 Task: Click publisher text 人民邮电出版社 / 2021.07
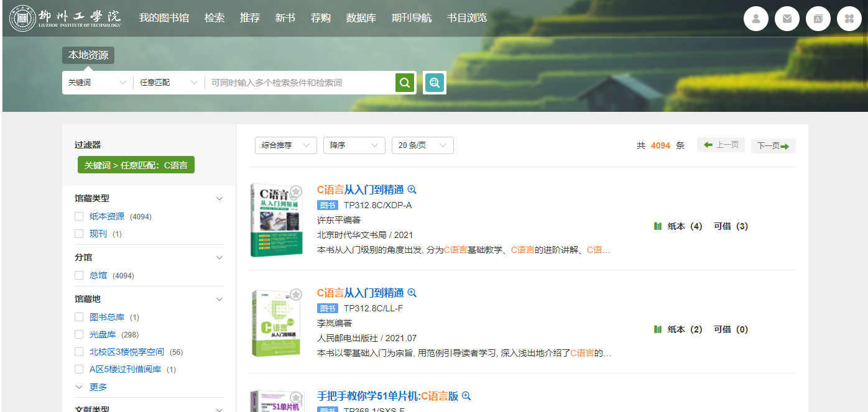point(367,338)
